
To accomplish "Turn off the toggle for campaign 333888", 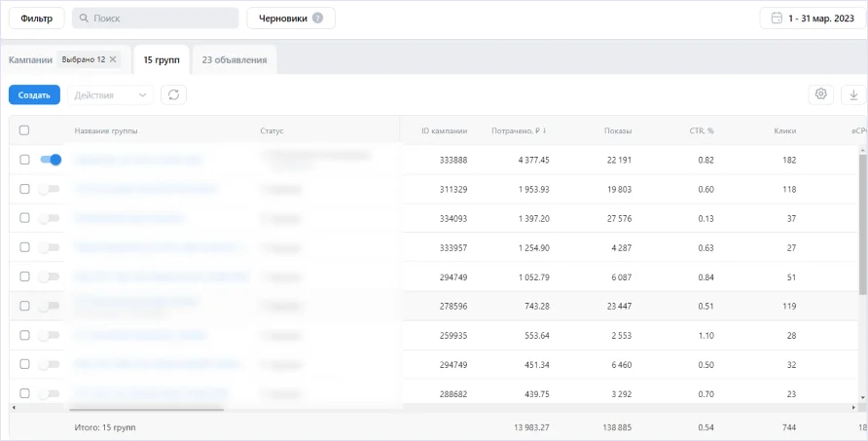I will (x=51, y=160).
